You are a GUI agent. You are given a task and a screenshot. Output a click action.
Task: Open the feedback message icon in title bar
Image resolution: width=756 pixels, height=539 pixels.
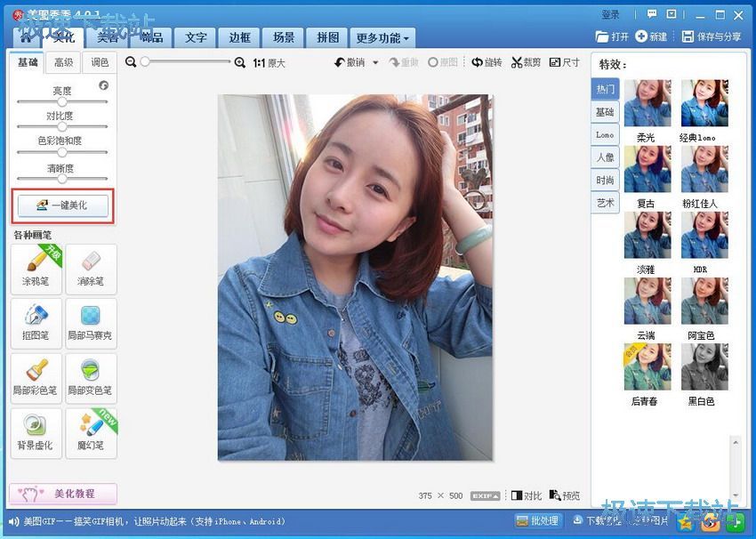coord(652,14)
